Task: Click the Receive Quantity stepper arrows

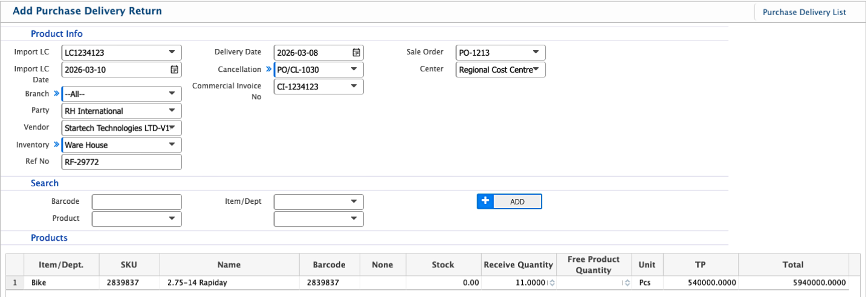Action: point(551,282)
